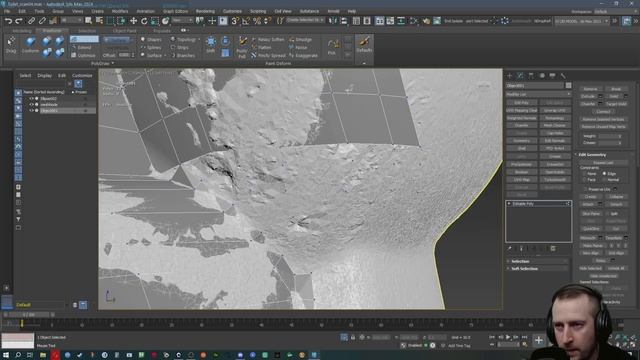640x360 pixels.
Task: Select the Normal constraint radio button
Action: [604, 180]
